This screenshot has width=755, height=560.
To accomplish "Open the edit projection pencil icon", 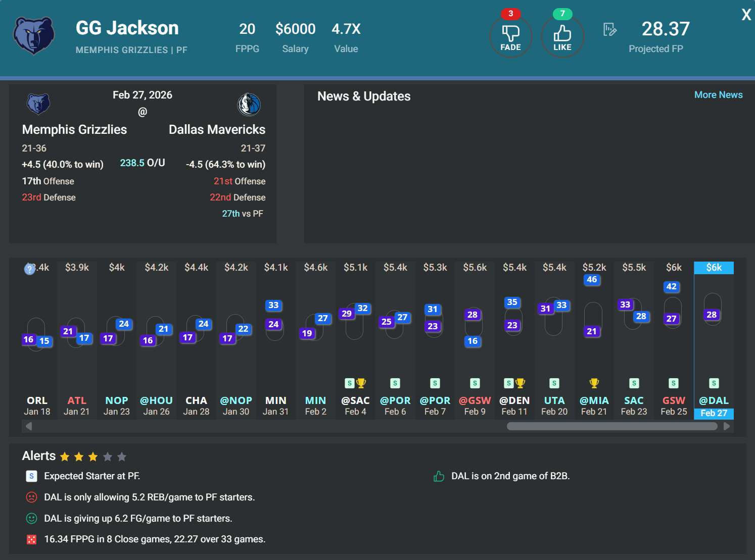I will (x=610, y=30).
